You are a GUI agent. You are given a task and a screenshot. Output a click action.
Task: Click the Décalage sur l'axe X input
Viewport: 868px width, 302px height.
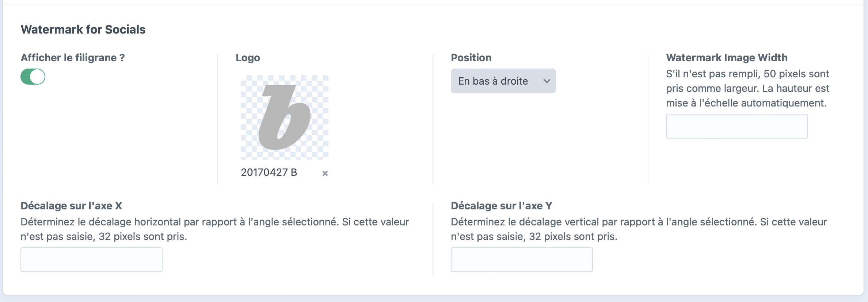tap(91, 260)
